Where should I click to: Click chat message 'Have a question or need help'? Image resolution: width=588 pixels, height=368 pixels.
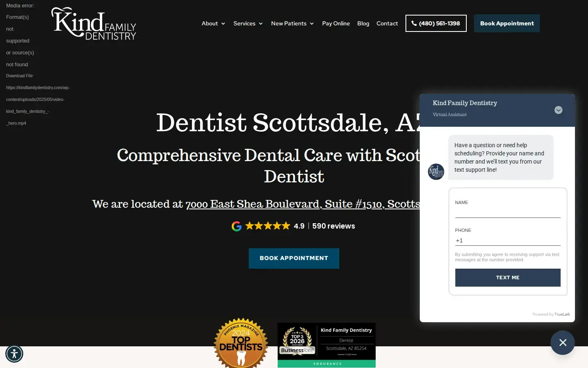click(x=501, y=157)
